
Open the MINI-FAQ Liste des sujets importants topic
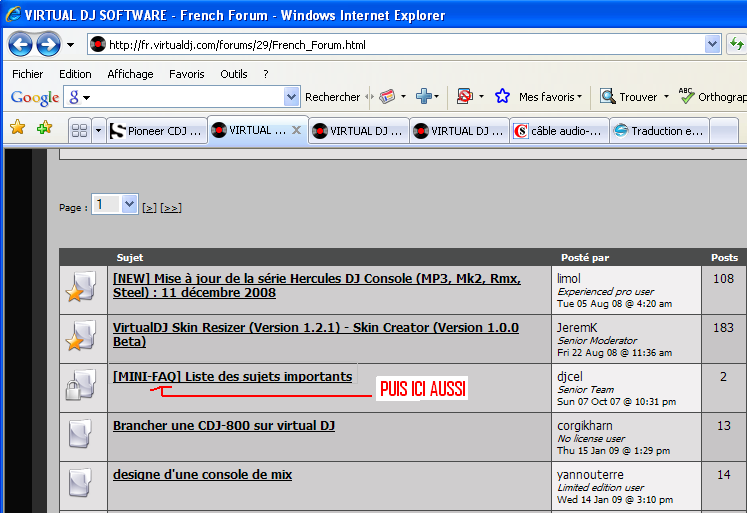[232, 376]
